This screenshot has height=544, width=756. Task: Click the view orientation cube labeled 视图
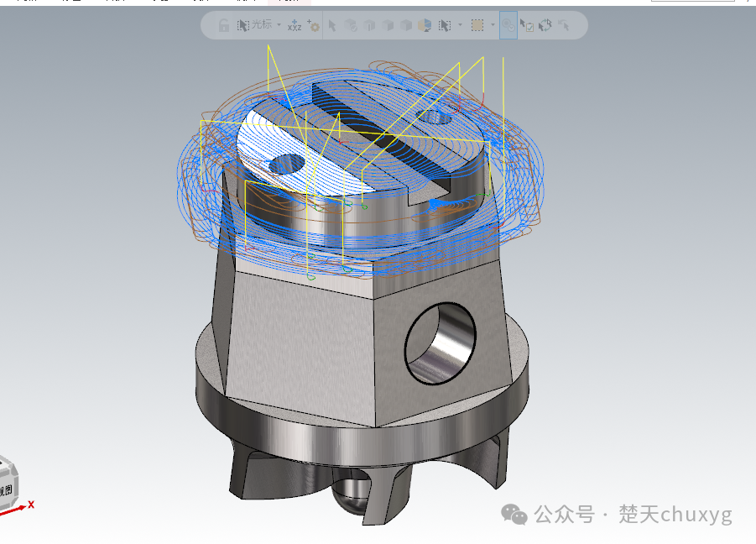tap(8, 484)
